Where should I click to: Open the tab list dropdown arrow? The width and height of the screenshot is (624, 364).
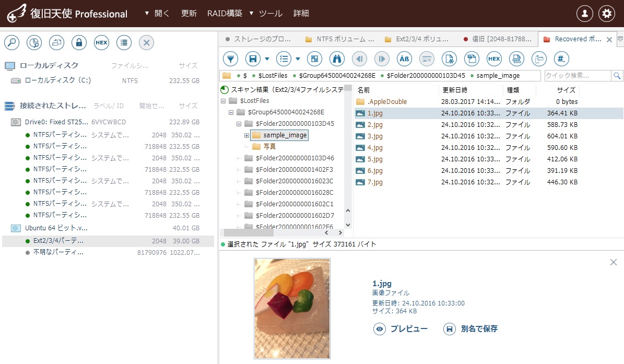[x=620, y=39]
